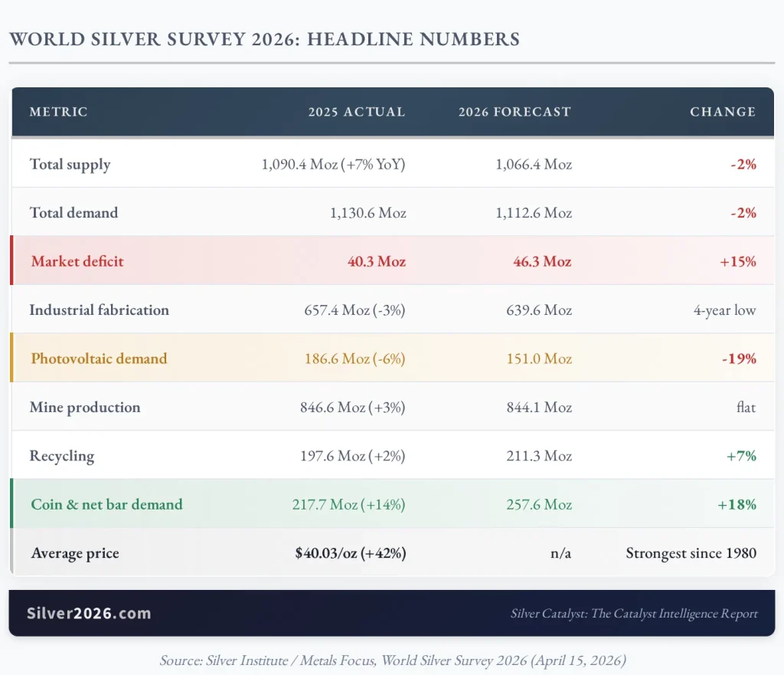784x675 pixels.
Task: Click the Silver Catalyst report tagline
Action: tap(634, 614)
